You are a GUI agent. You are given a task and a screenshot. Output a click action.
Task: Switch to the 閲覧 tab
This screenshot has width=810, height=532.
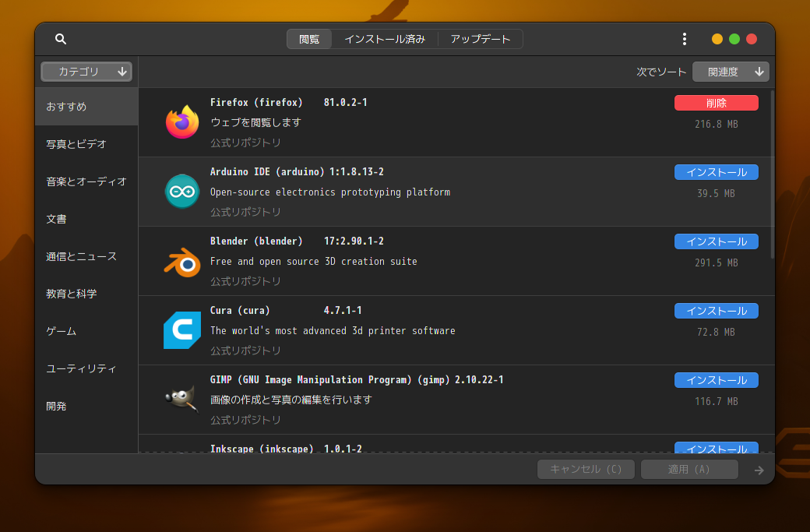[x=309, y=39]
